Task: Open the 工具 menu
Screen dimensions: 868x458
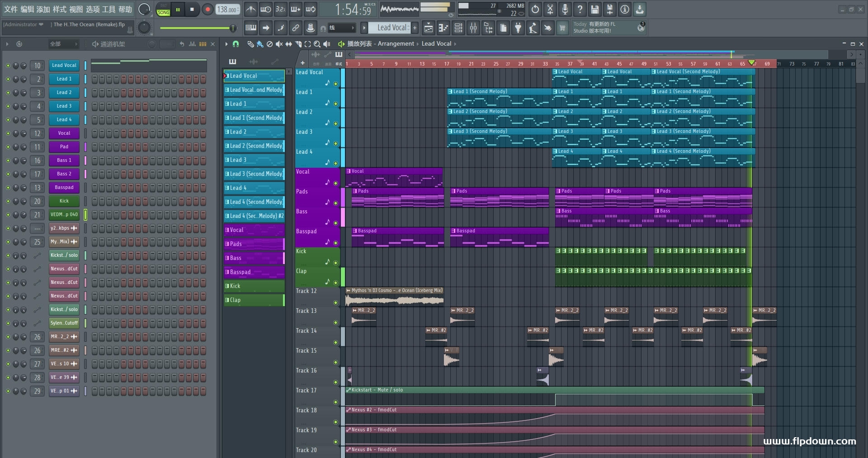Action: point(108,9)
